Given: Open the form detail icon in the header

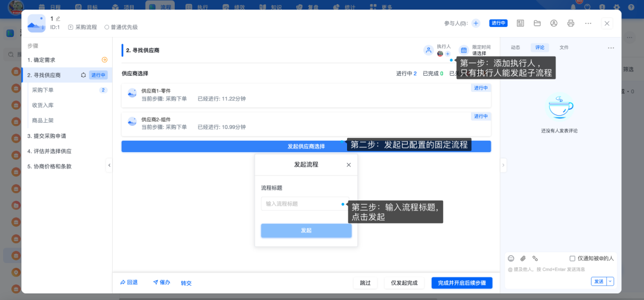Looking at the screenshot, I should [x=521, y=23].
